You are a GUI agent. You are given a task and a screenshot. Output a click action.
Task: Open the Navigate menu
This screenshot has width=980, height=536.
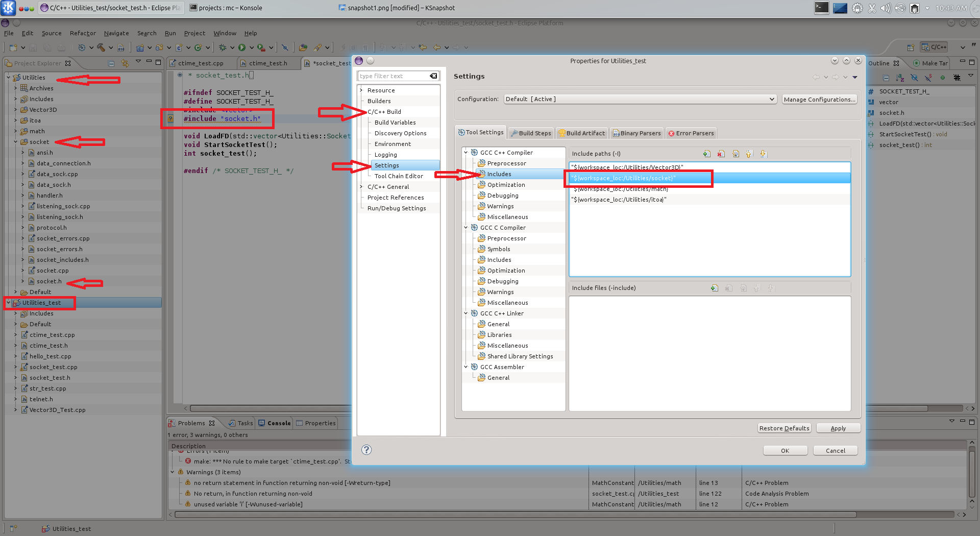[x=116, y=33]
